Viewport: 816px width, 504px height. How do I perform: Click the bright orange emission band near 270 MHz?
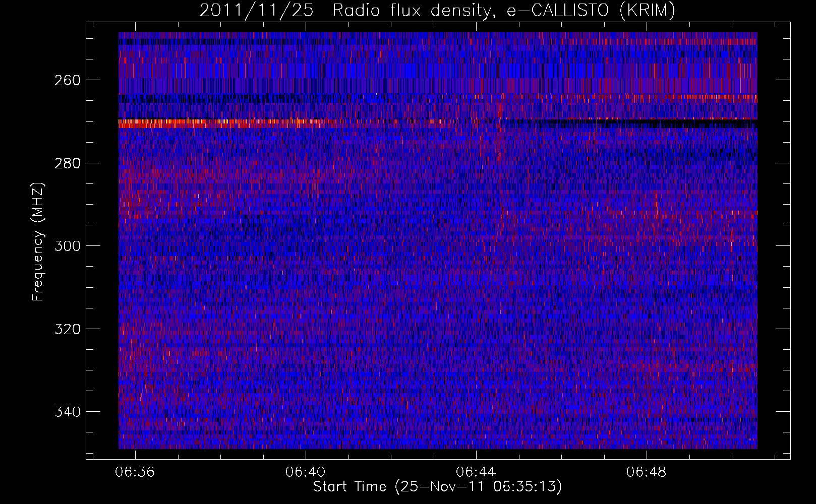click(227, 122)
